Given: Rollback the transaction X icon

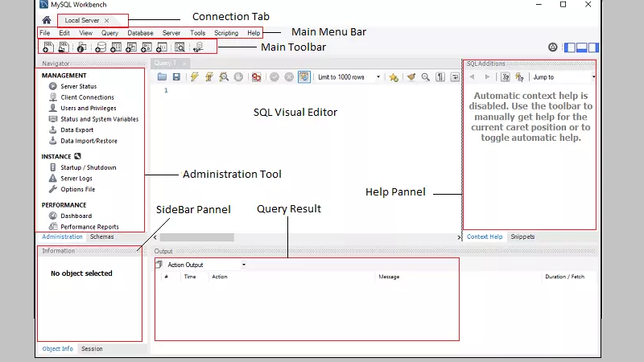Looking at the screenshot, I should click(289, 76).
